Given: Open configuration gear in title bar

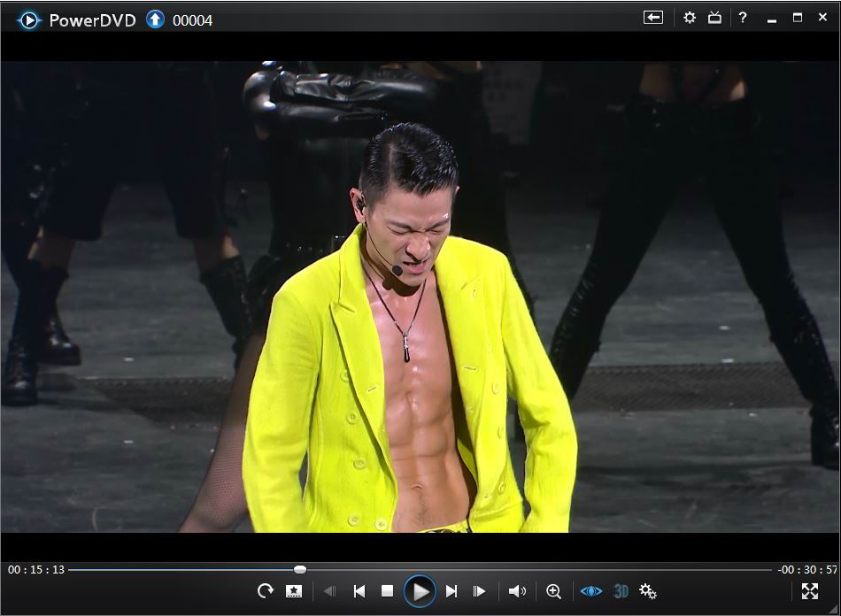Looking at the screenshot, I should [x=690, y=18].
